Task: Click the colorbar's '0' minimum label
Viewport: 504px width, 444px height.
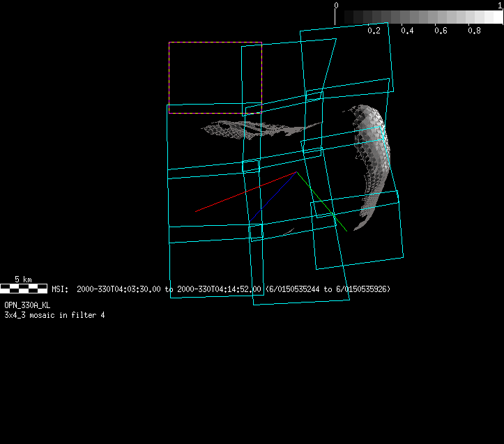Action: click(x=337, y=5)
